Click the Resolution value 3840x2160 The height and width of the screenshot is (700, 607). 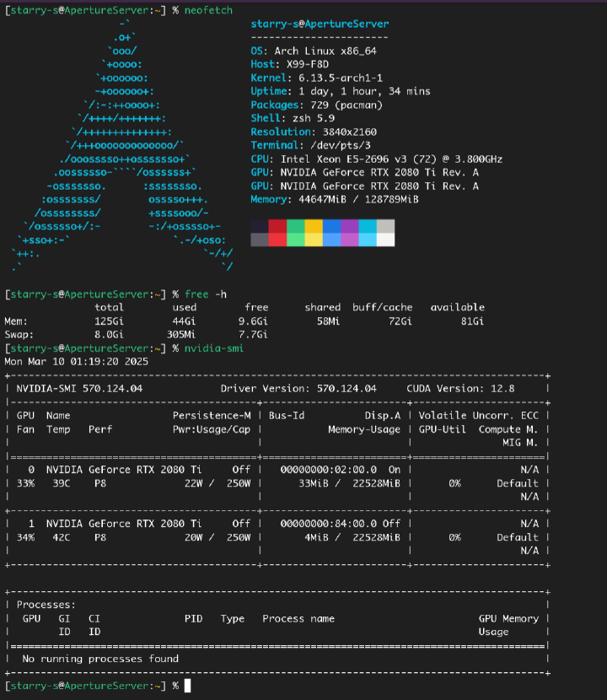click(350, 132)
